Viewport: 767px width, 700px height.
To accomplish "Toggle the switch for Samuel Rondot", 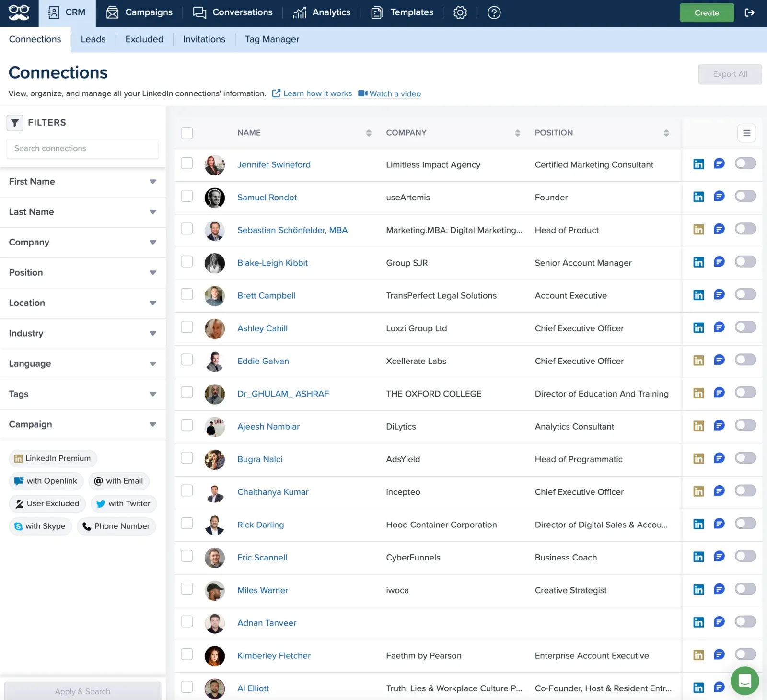I will click(x=745, y=196).
